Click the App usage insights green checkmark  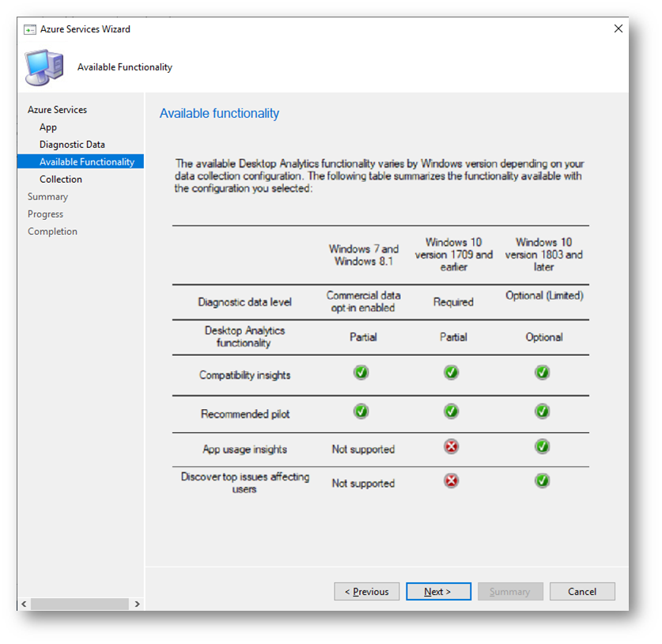click(542, 446)
